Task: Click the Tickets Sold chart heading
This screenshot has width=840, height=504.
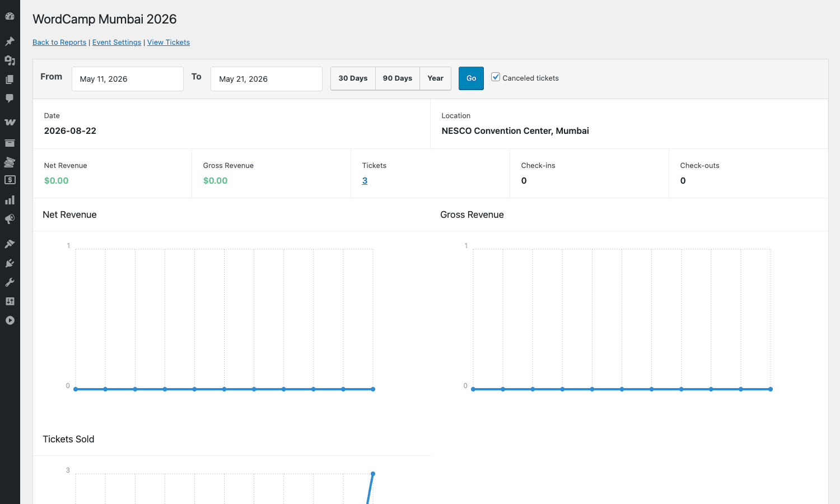Action: (68, 439)
